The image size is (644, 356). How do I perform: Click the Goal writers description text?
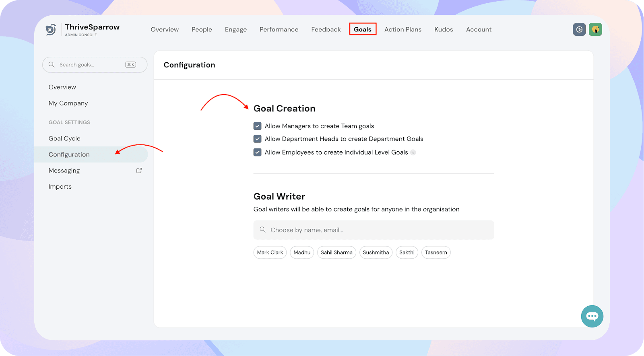coord(357,209)
